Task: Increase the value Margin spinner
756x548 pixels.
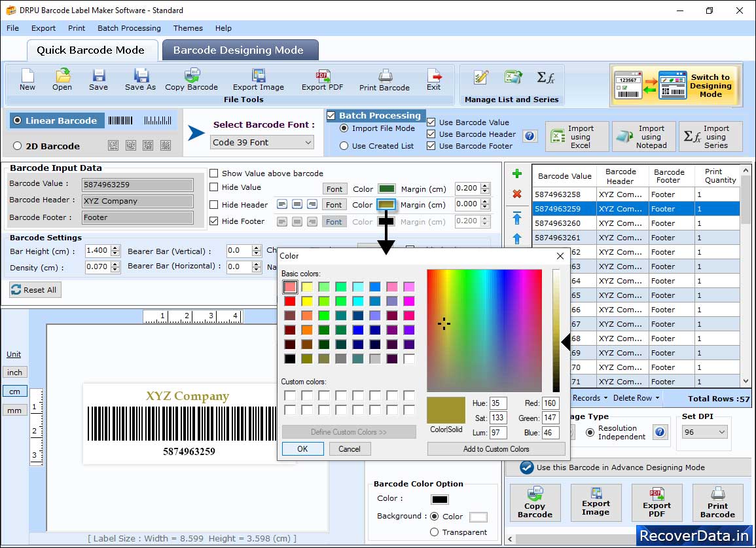Action: point(485,185)
